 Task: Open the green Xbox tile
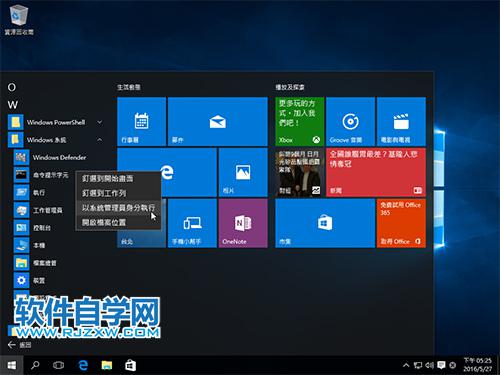pyautogui.click(x=299, y=121)
